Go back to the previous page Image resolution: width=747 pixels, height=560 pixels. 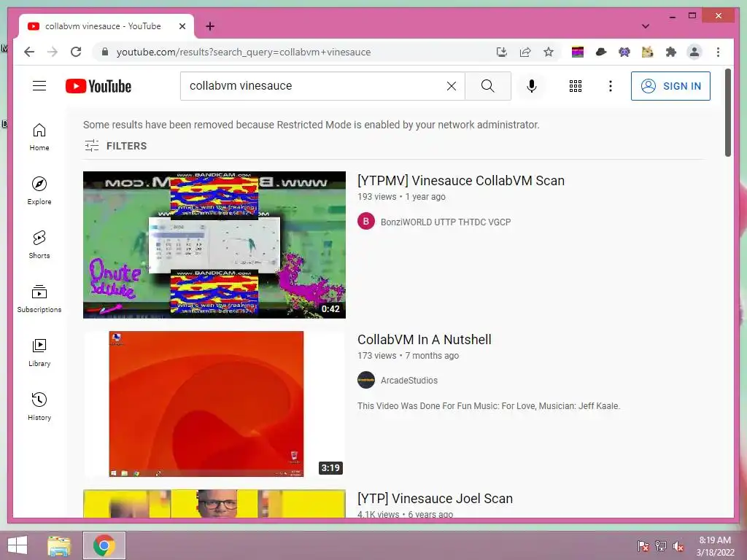[29, 52]
